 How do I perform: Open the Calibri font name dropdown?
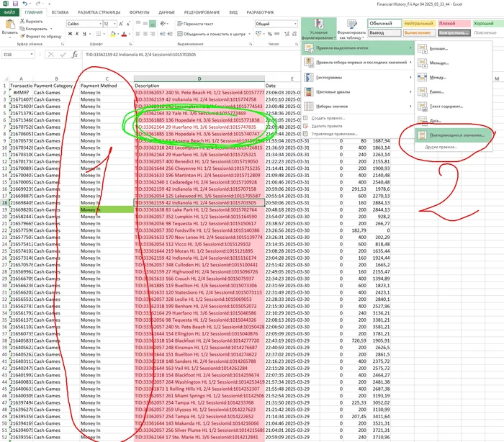click(x=100, y=24)
